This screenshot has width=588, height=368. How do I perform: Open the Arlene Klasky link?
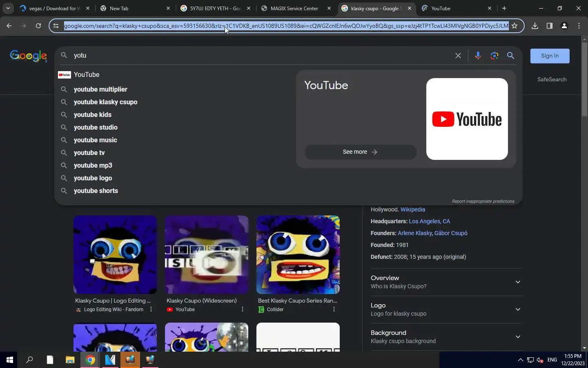[415, 233]
